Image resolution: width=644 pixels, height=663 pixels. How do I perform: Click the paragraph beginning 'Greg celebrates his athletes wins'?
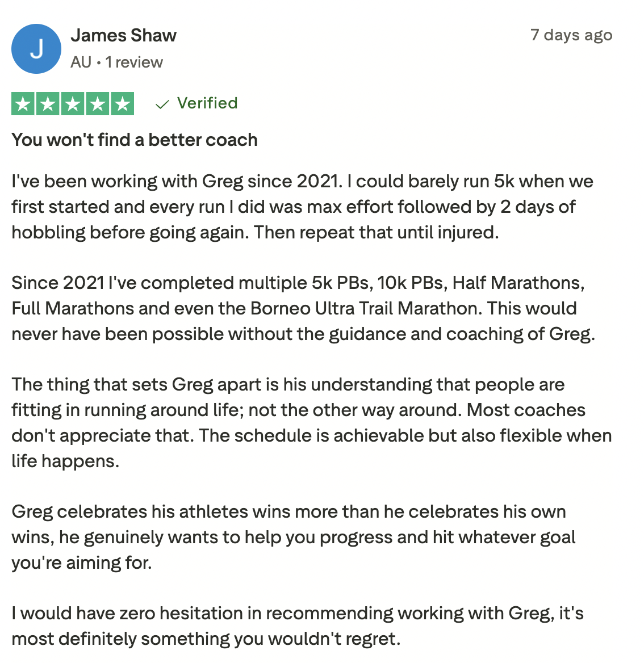(293, 537)
